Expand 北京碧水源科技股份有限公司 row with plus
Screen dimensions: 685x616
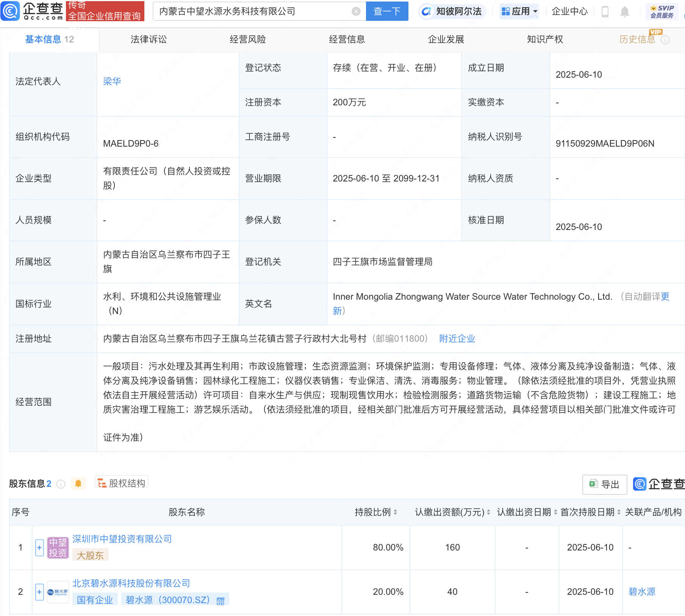click(39, 592)
